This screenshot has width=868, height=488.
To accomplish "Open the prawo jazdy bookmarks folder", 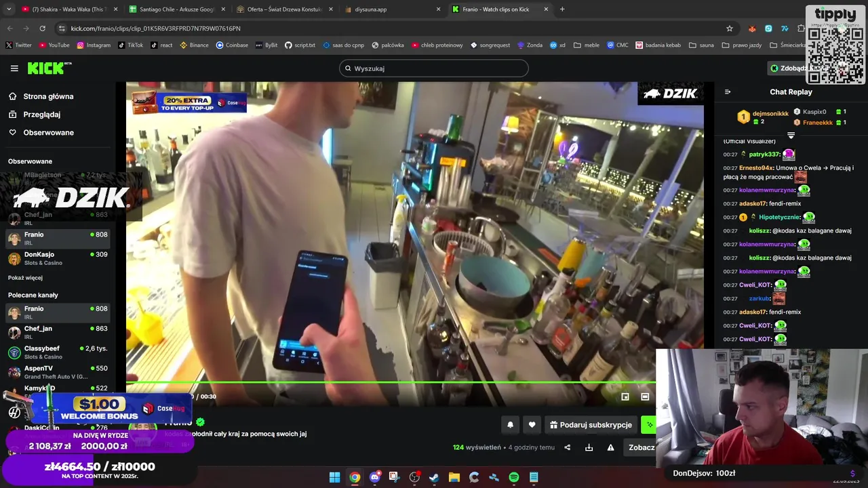I will click(741, 45).
